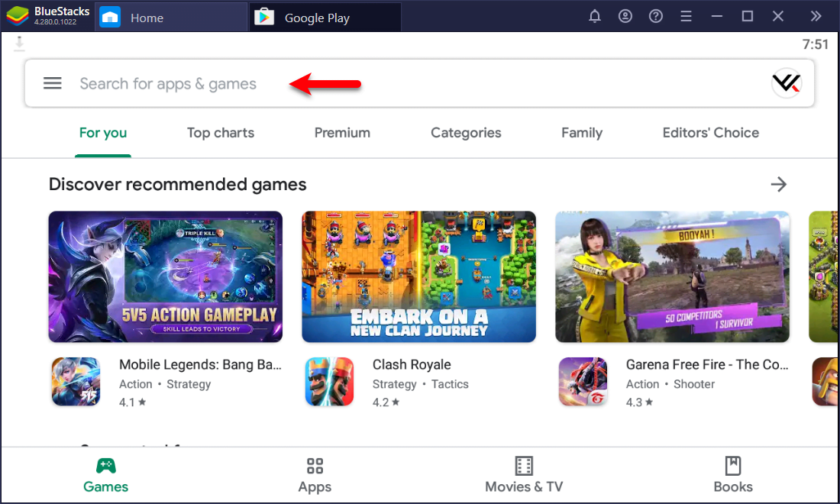Click the Strategy • Tactics genre text

click(x=421, y=384)
